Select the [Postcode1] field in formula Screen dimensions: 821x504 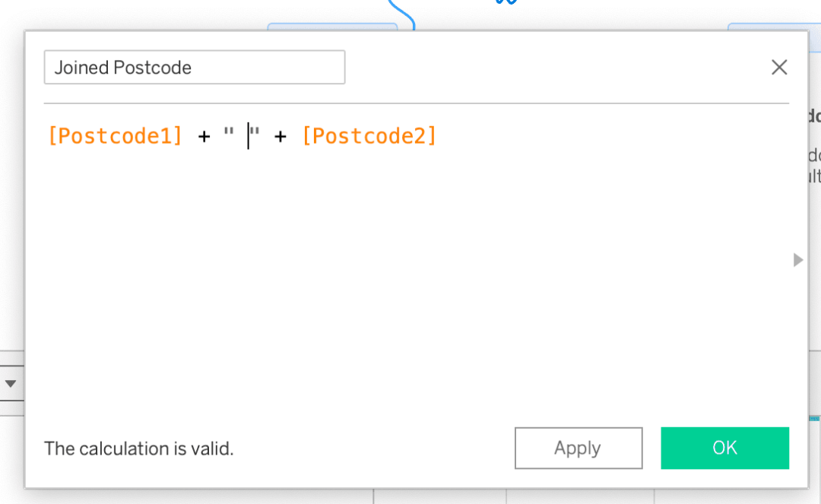pyautogui.click(x=115, y=136)
